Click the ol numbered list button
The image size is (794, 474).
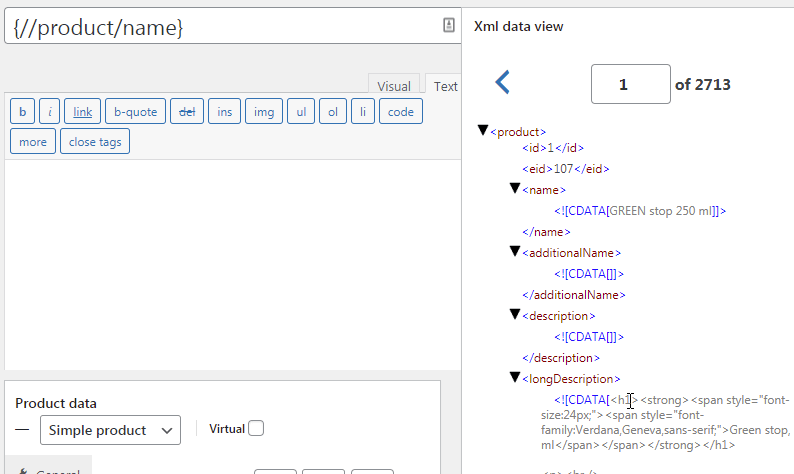333,112
